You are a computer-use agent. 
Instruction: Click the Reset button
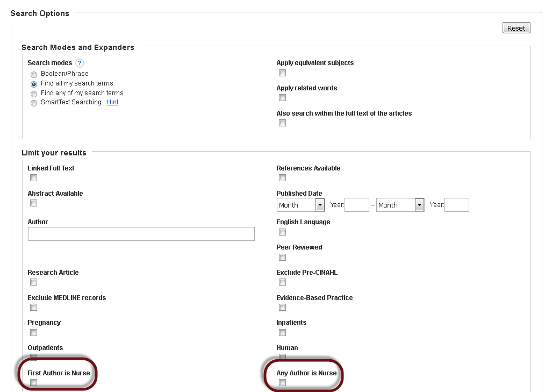click(516, 28)
